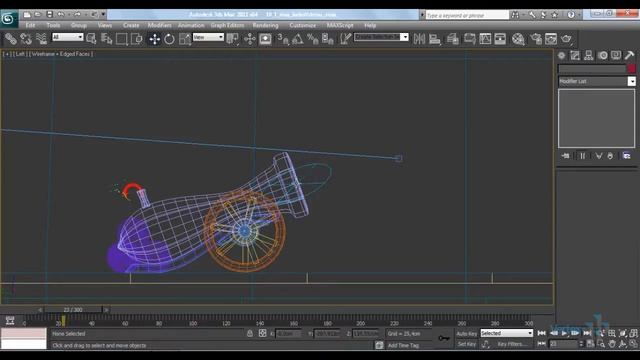Image resolution: width=640 pixels, height=360 pixels.
Task: Activate the Select and Move tool
Action: point(154,39)
